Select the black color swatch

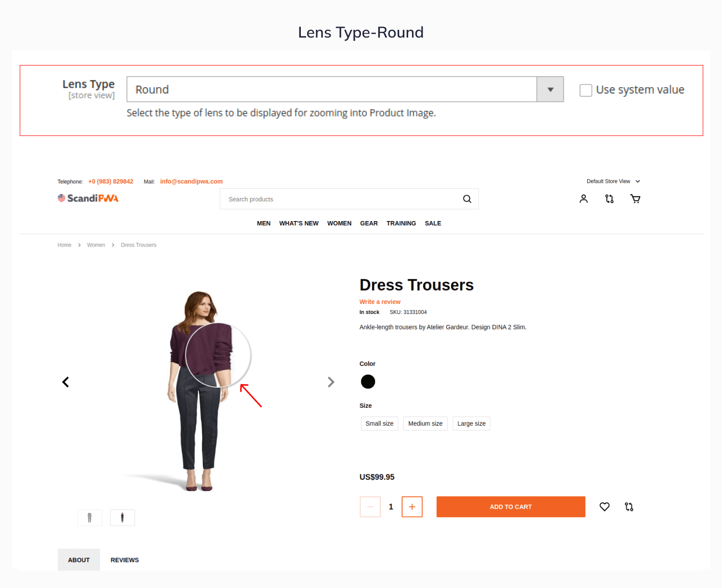tap(368, 381)
